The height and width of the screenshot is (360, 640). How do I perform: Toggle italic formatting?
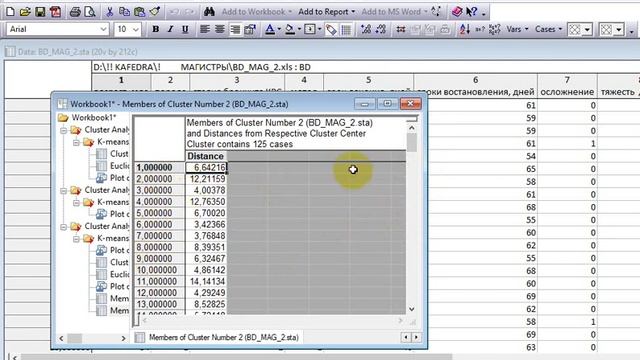coord(170,29)
